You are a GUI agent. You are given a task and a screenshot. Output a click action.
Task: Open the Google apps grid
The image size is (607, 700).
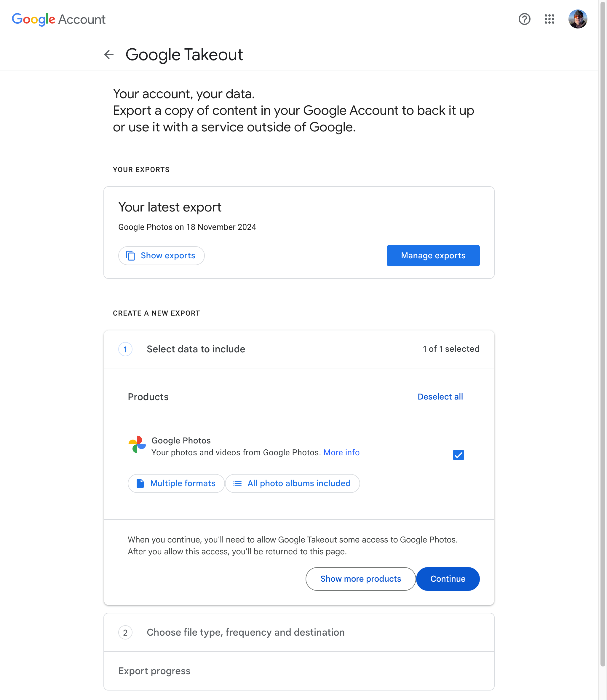click(x=549, y=19)
